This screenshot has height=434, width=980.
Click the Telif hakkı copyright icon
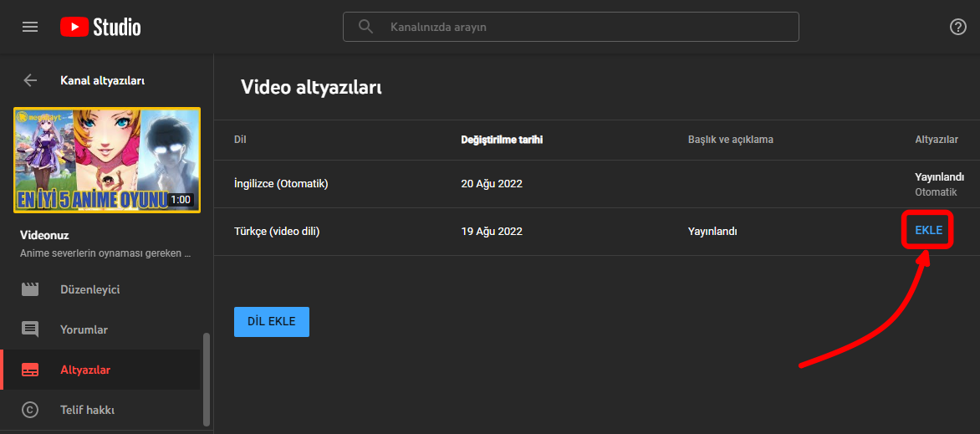click(30, 410)
